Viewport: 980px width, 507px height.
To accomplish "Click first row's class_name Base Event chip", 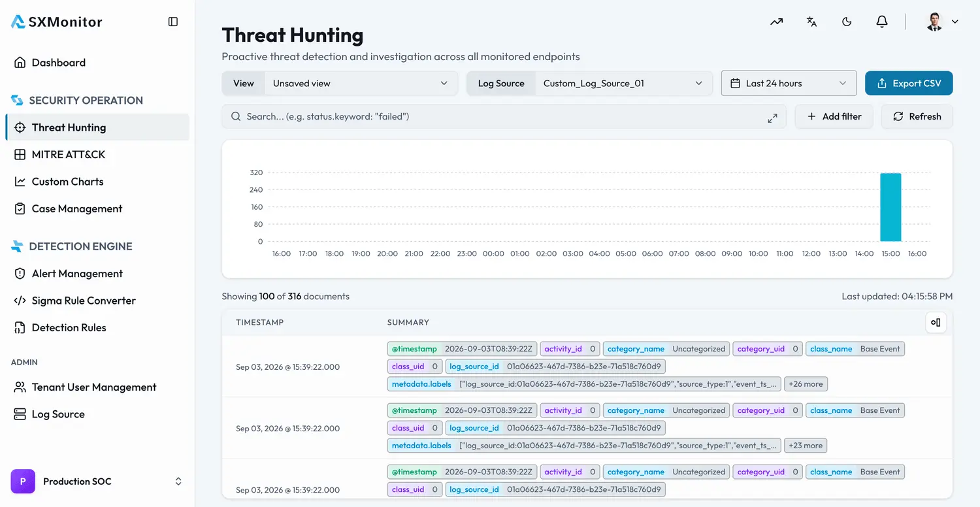I will (x=855, y=349).
